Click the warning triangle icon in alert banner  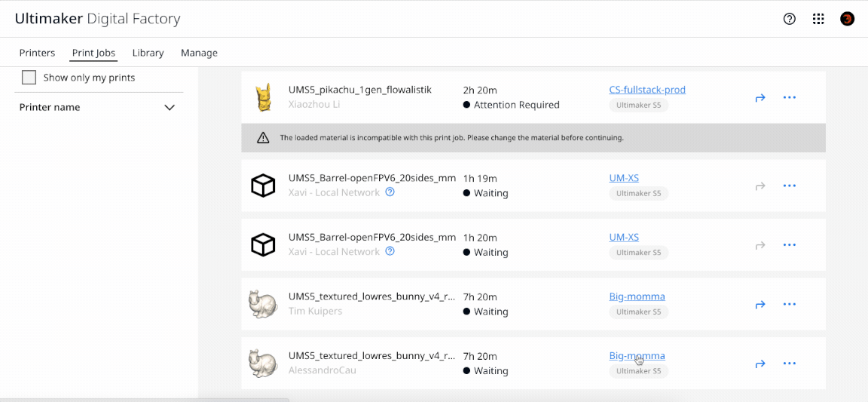[263, 138]
